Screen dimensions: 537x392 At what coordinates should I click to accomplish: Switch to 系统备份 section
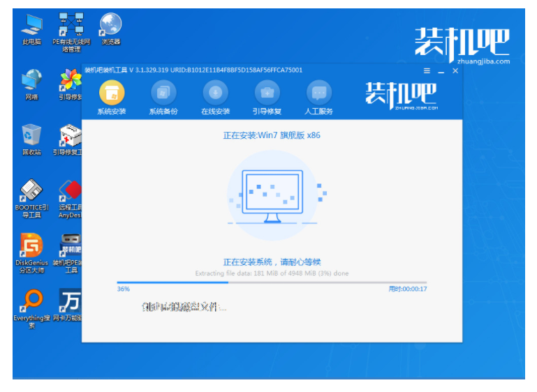click(x=163, y=93)
